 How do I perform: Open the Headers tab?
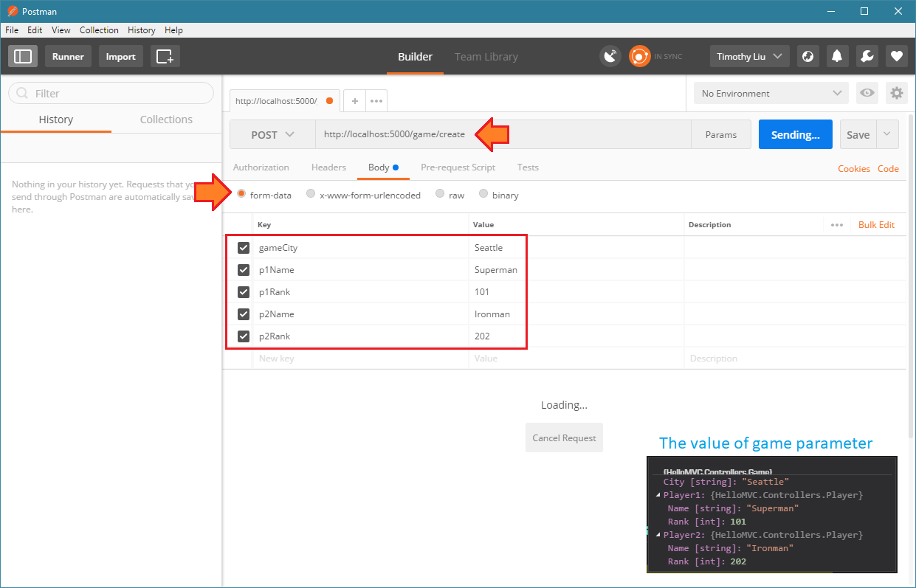coord(328,167)
